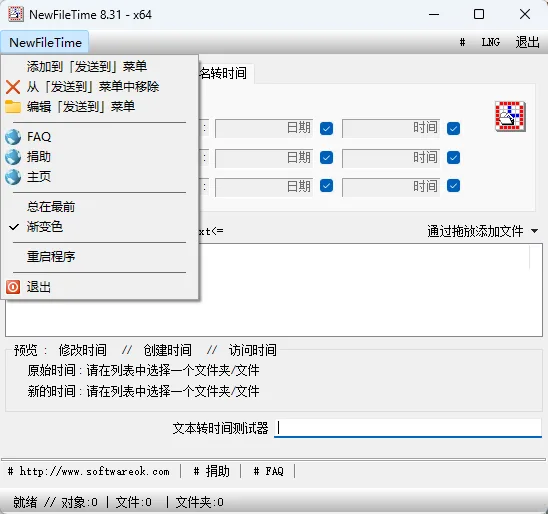
Task: Open the LNG language menu
Action: point(491,43)
